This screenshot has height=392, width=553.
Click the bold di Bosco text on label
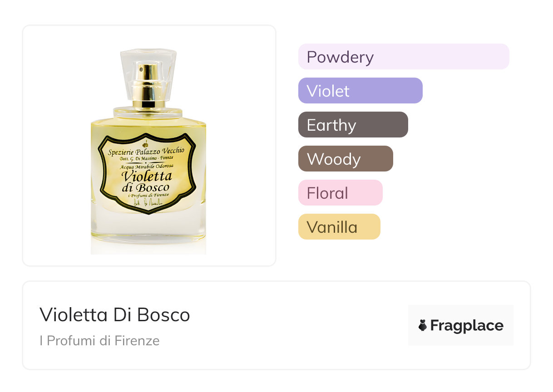point(145,187)
